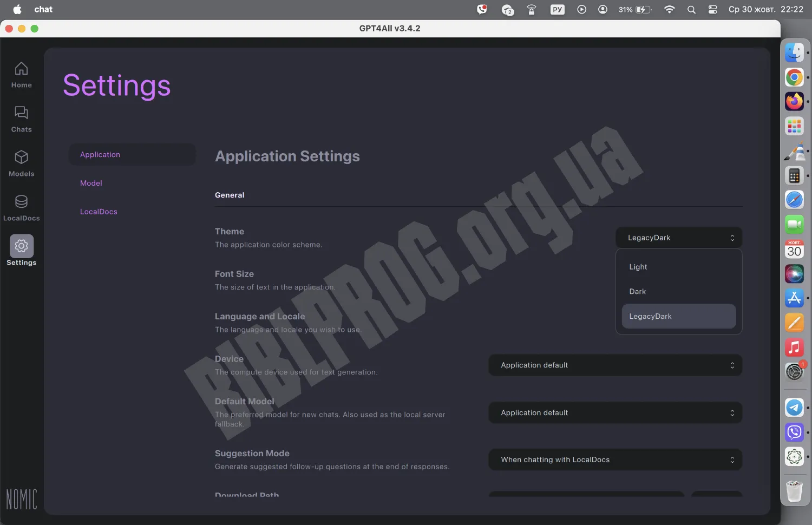Screen dimensions: 812x525
Task: Open the LocalDocs view in the sidebar
Action: [x=21, y=208]
